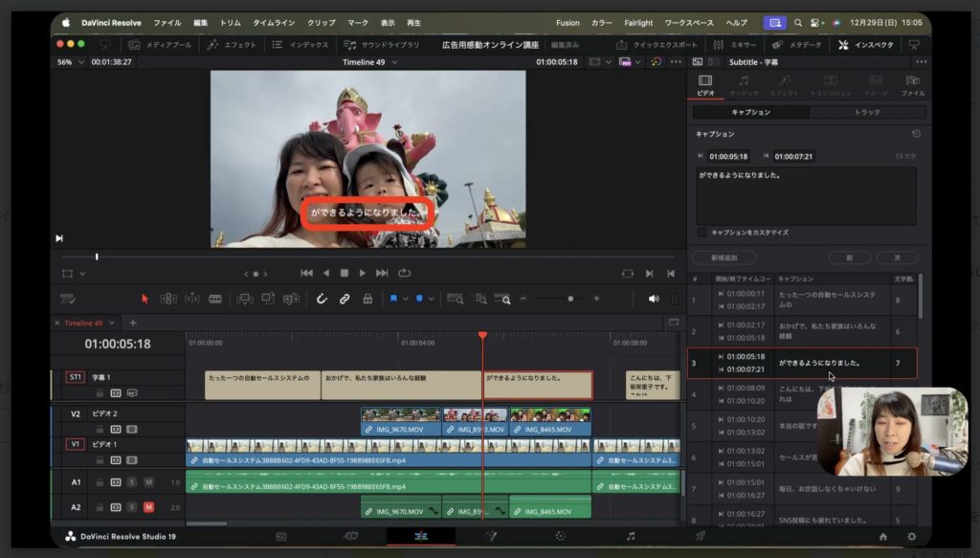Enable the キャプションをカスタマイズ checkbox
The width and height of the screenshot is (980, 558).
(x=702, y=233)
